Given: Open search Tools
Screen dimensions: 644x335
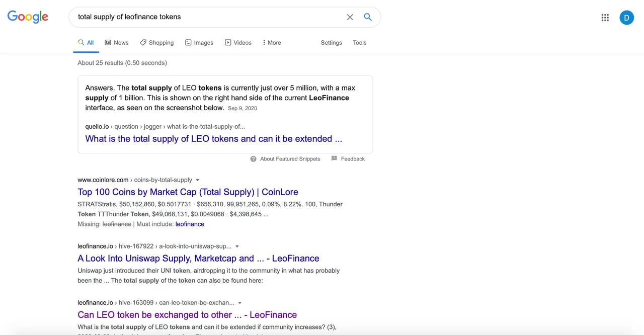Looking at the screenshot, I should coord(360,43).
